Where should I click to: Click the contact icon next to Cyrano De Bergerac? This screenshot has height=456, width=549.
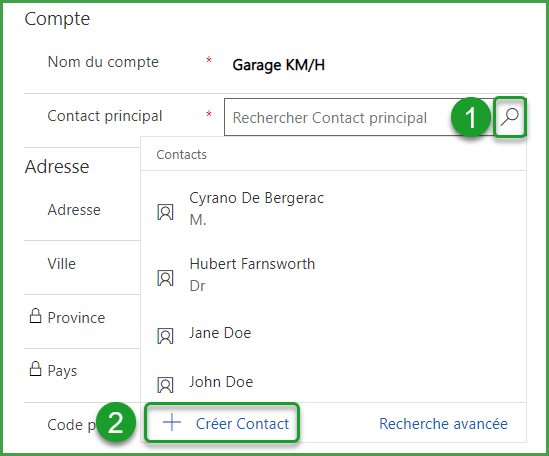click(165, 212)
